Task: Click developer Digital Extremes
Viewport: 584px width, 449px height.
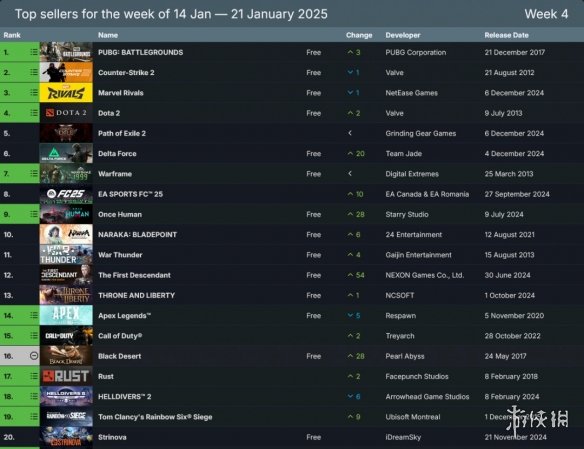Action: pyautogui.click(x=412, y=174)
